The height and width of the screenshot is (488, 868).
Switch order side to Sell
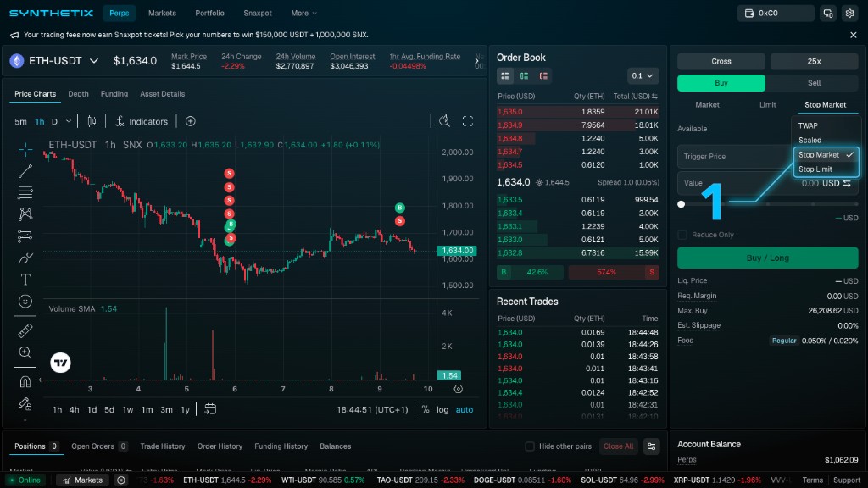coord(814,83)
